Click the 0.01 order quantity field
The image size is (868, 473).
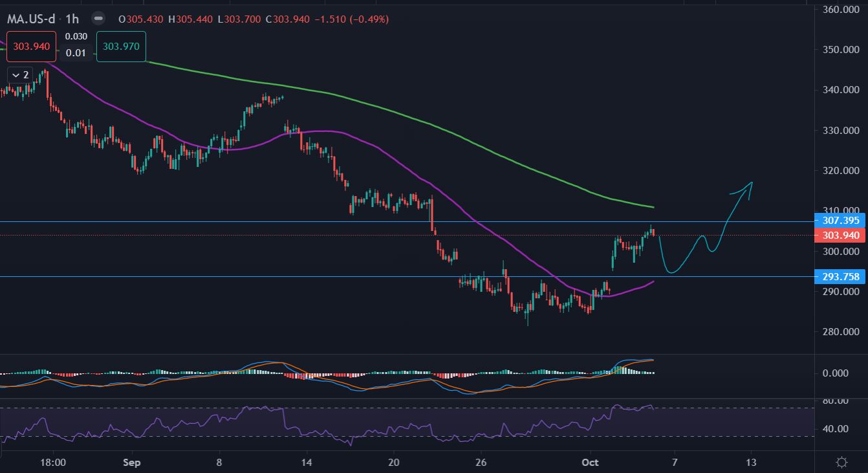point(76,53)
